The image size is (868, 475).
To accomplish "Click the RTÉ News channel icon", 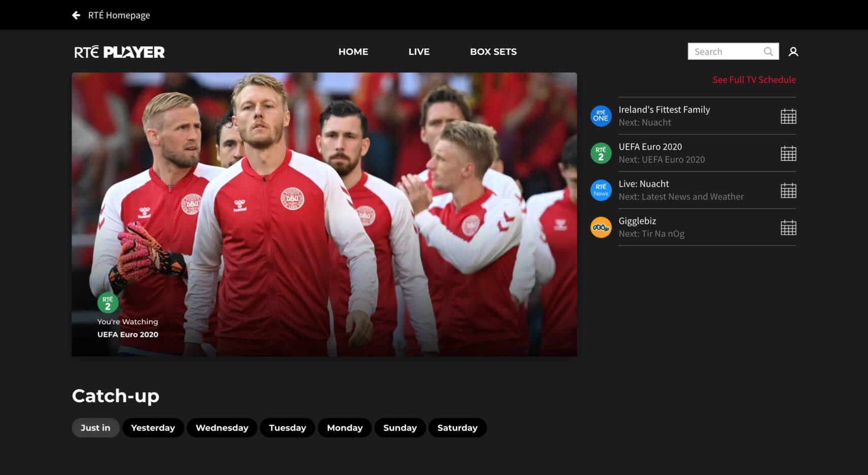I will (600, 190).
